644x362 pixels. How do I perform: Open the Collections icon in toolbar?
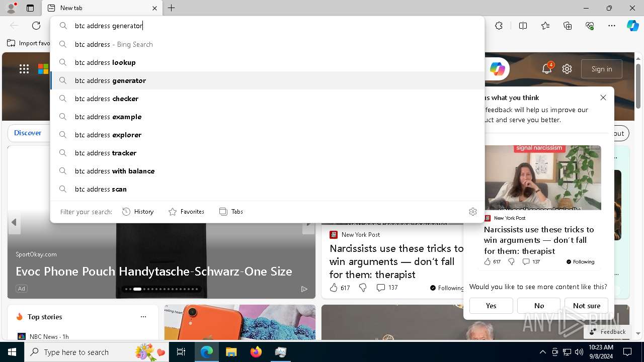[x=568, y=26]
